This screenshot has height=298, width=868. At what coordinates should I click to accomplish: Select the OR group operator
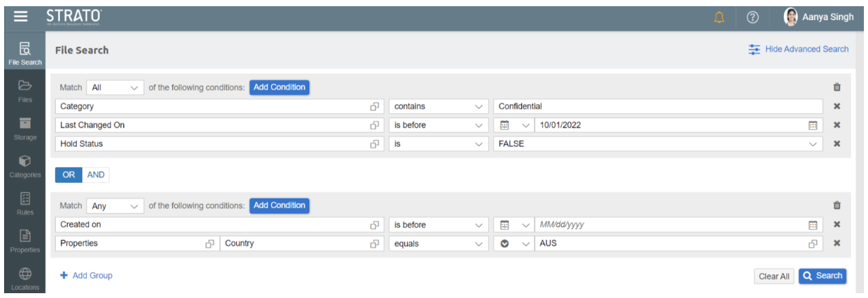click(69, 175)
